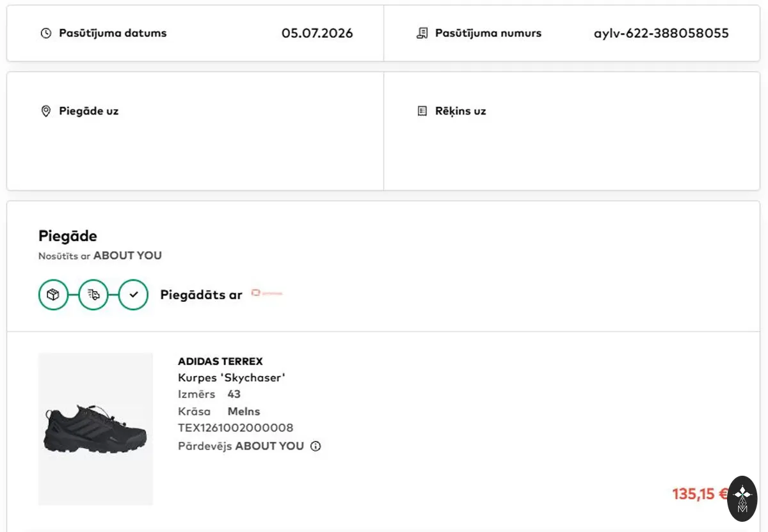The height and width of the screenshot is (532, 768).
Task: Click the Rēķins uz label
Action: click(461, 111)
